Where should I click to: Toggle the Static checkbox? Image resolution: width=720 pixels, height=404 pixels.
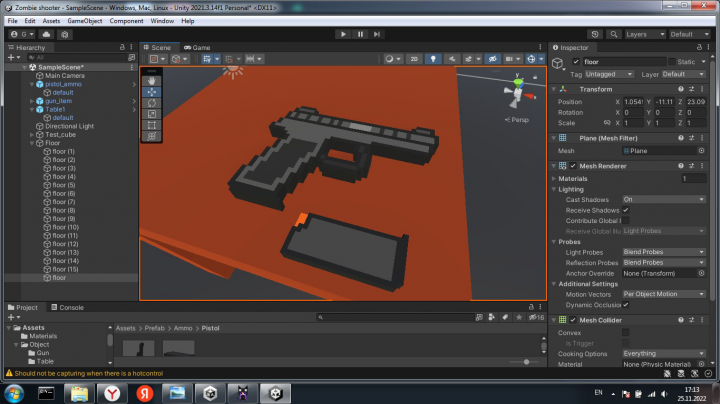click(x=672, y=62)
